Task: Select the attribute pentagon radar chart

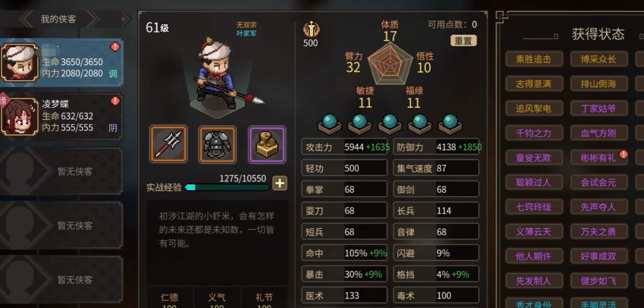Action: pos(390,64)
